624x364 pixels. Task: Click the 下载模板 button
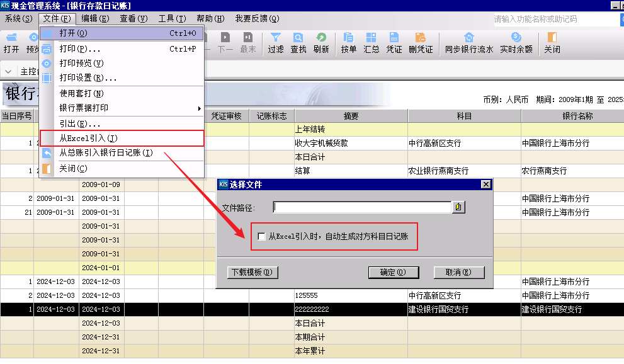252,273
